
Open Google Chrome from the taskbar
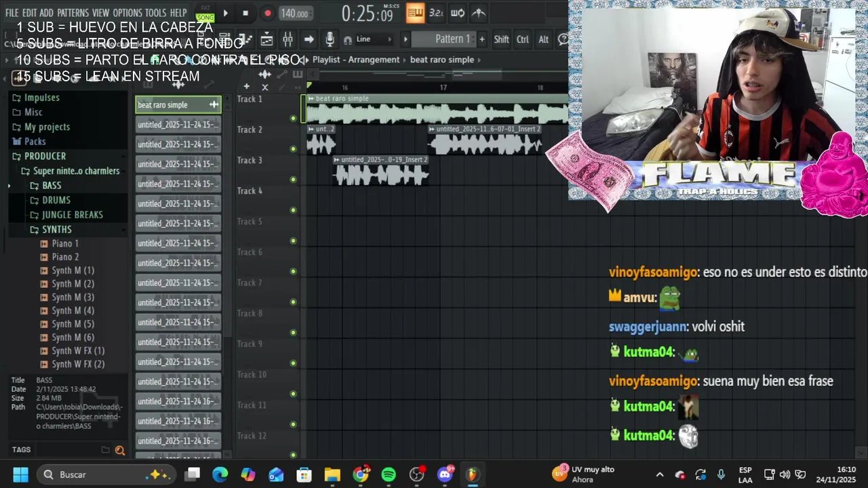[x=361, y=474]
